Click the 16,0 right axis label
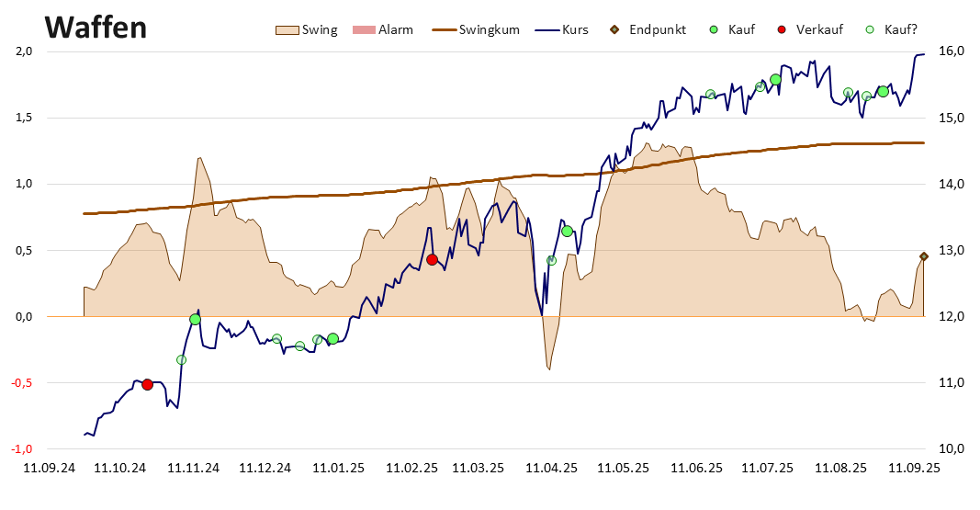980x510 pixels. [952, 51]
